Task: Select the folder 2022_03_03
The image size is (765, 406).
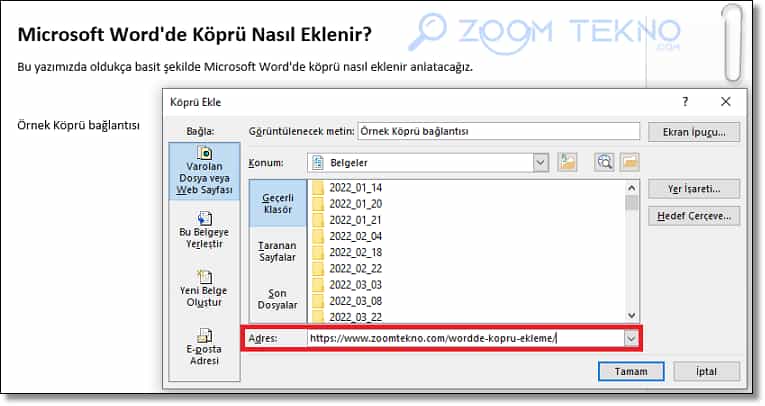Action: pyautogui.click(x=347, y=284)
